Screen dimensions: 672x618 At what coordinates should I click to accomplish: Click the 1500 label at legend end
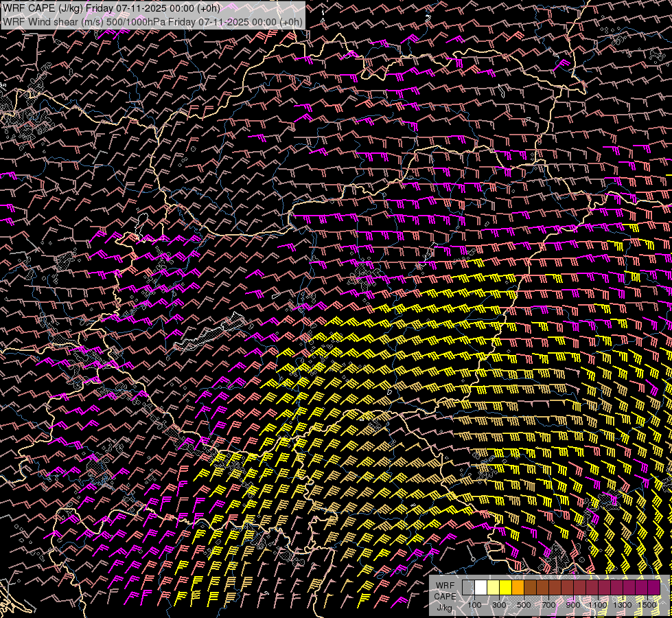pos(647,605)
